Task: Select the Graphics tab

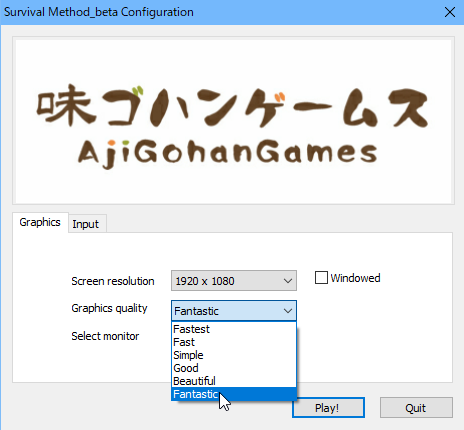Action: coord(40,222)
